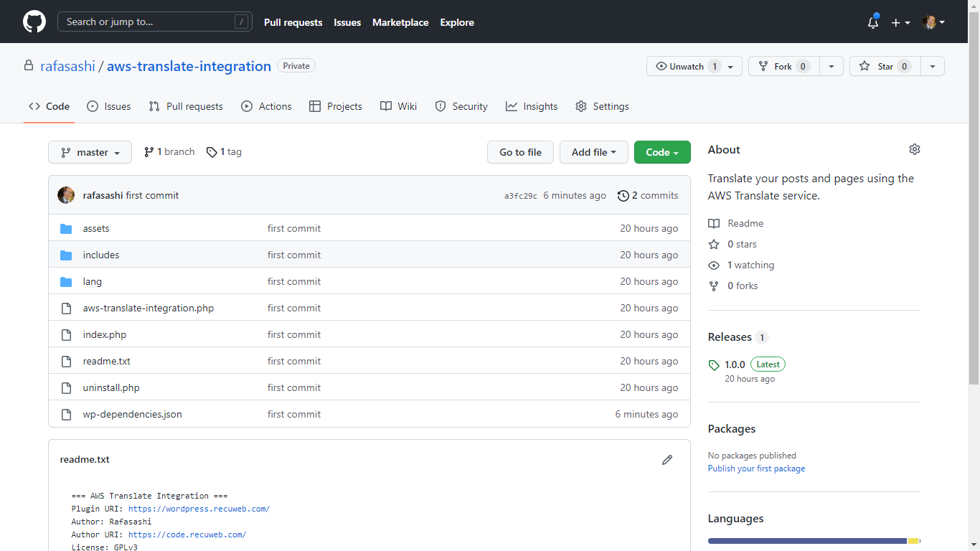Open readme.txt in the file list
Viewport: 980px width, 551px height.
coord(107,361)
